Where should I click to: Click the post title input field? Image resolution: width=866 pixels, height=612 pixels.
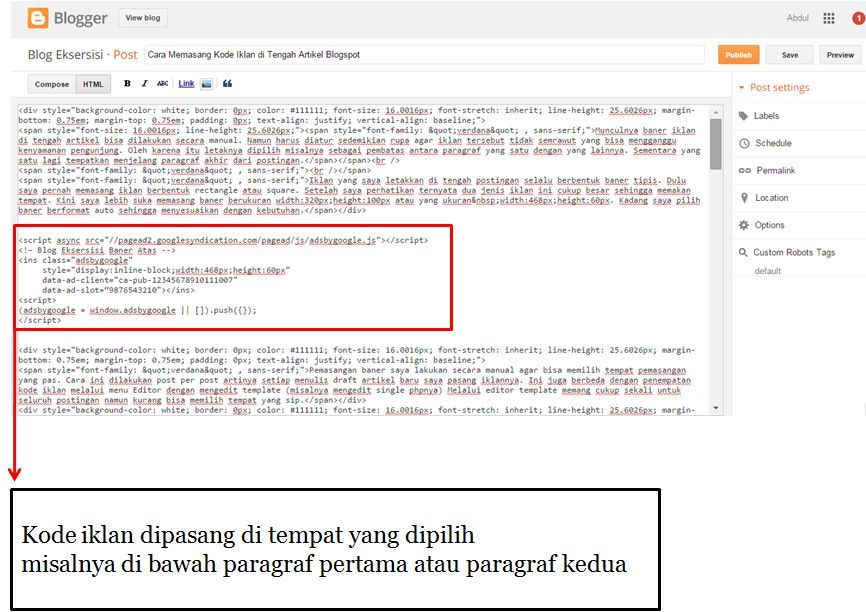424,55
